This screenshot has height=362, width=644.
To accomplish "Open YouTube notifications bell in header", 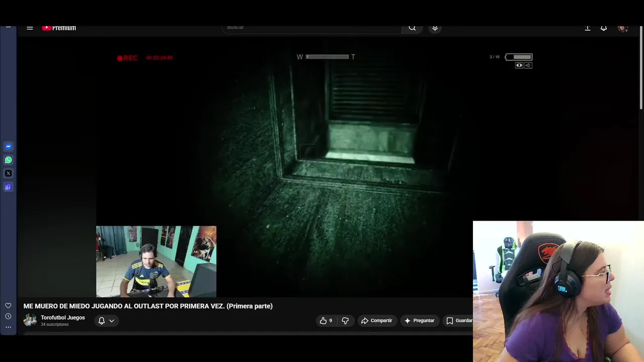I will (604, 28).
